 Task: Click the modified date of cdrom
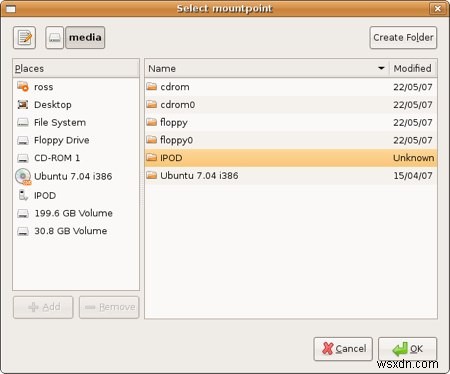[x=413, y=87]
